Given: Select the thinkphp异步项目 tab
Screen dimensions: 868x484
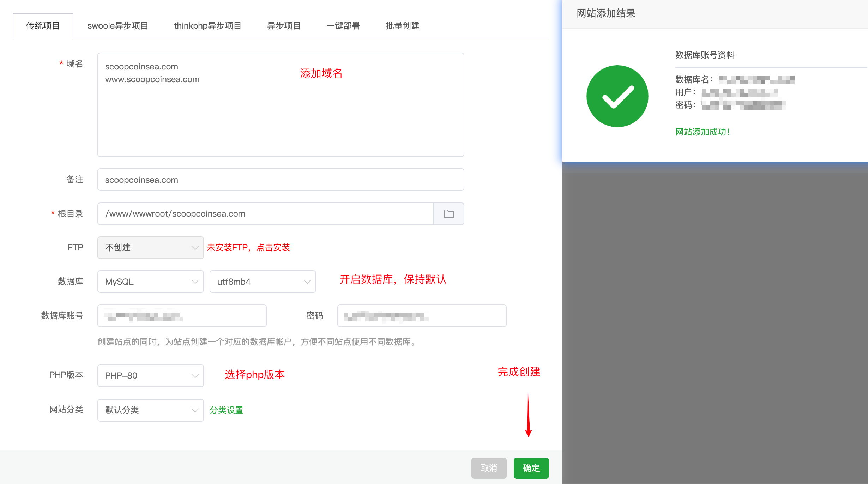Looking at the screenshot, I should click(x=207, y=26).
